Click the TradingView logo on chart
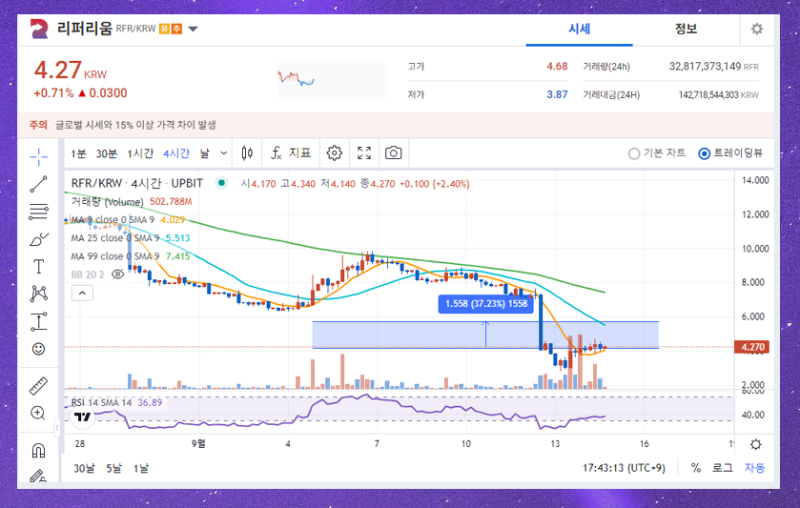The image size is (800, 508). click(x=83, y=417)
